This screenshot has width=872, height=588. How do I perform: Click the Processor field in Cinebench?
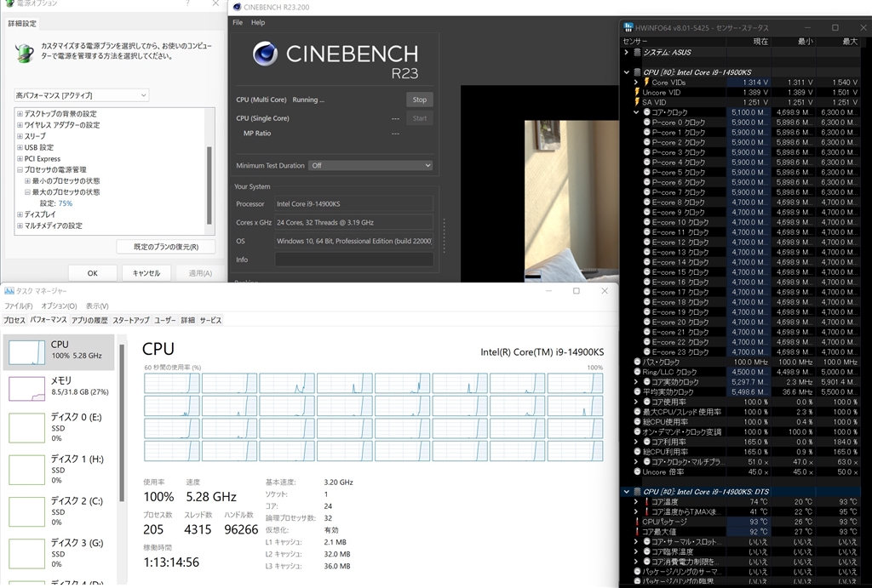click(x=353, y=204)
